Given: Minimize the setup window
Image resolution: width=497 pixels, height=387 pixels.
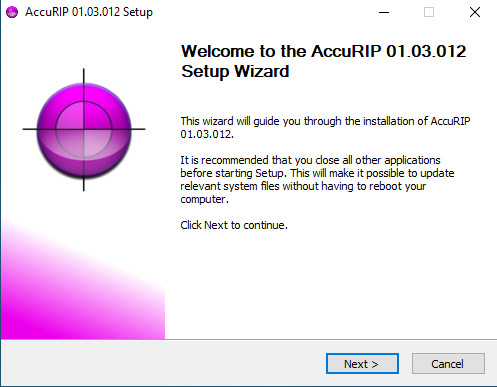Looking at the screenshot, I should 384,12.
